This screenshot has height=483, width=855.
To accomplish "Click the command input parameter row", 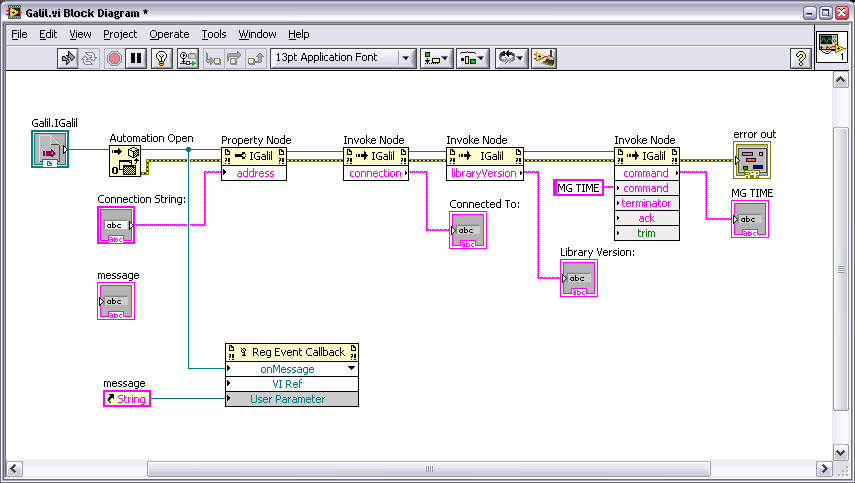I will pos(647,188).
